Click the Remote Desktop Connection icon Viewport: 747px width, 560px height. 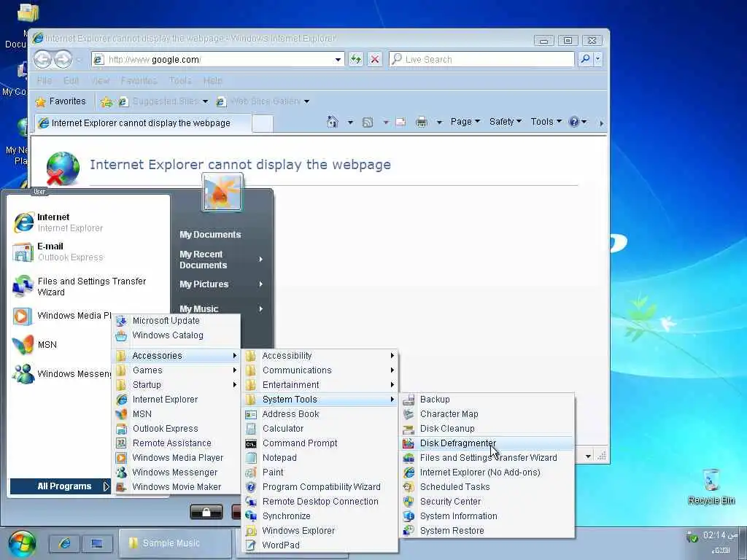[x=251, y=502]
